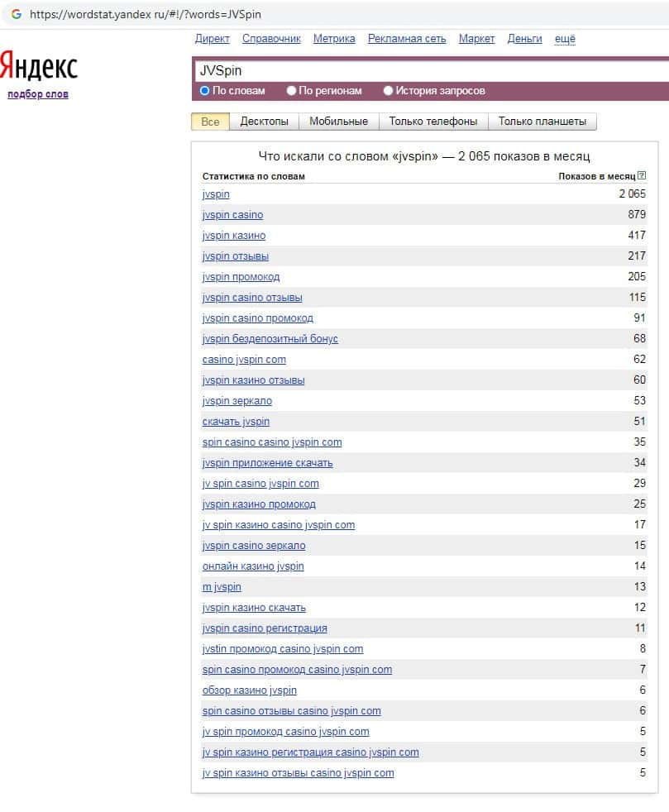Screen dimensions: 669x812
Task: Open the jvspin keyword link
Action: [x=216, y=194]
